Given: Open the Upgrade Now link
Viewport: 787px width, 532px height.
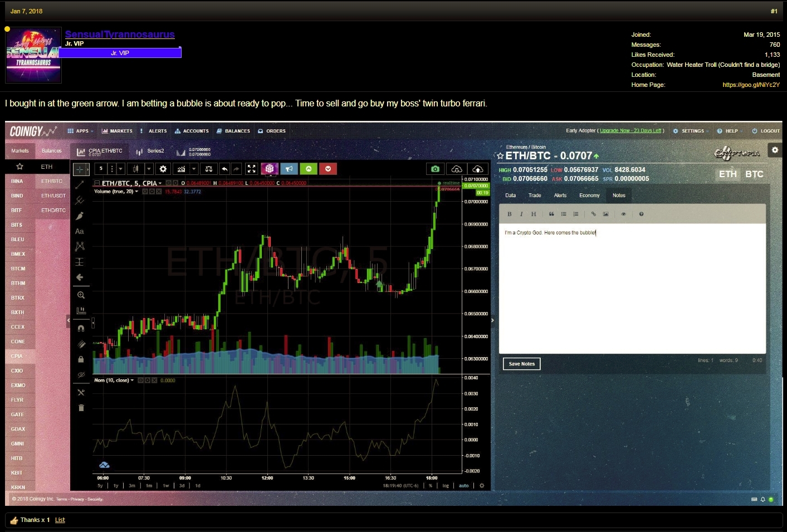Looking at the screenshot, I should (x=630, y=131).
